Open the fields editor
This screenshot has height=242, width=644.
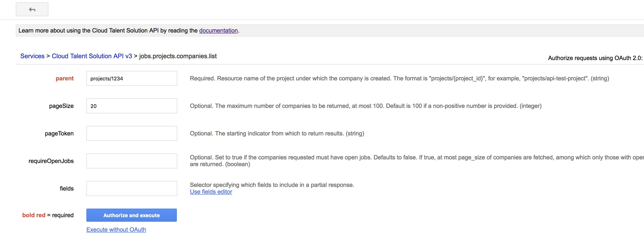(211, 192)
